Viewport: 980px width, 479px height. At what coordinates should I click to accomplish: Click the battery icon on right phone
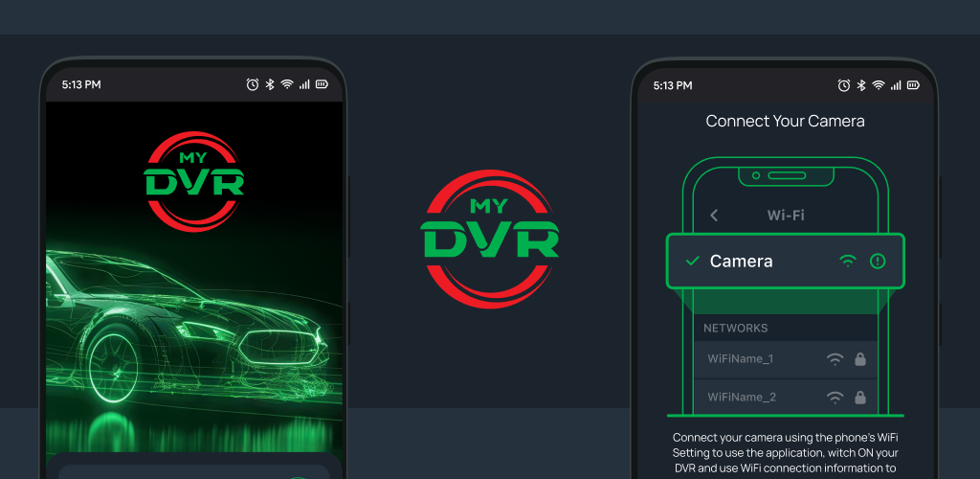(x=913, y=85)
